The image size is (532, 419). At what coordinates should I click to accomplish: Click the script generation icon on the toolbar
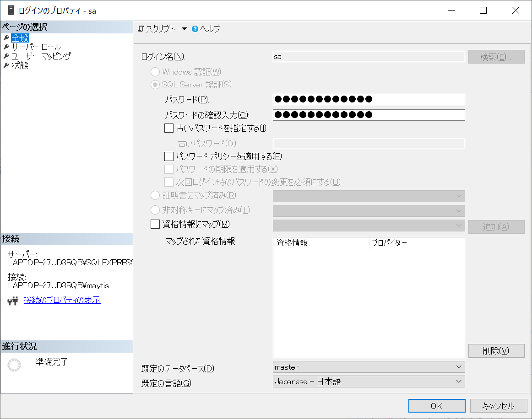pos(141,28)
